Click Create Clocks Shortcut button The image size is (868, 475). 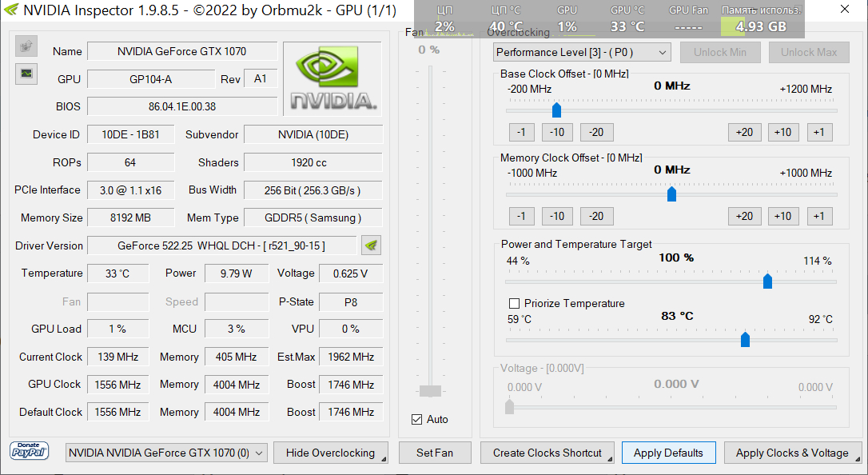tap(547, 453)
